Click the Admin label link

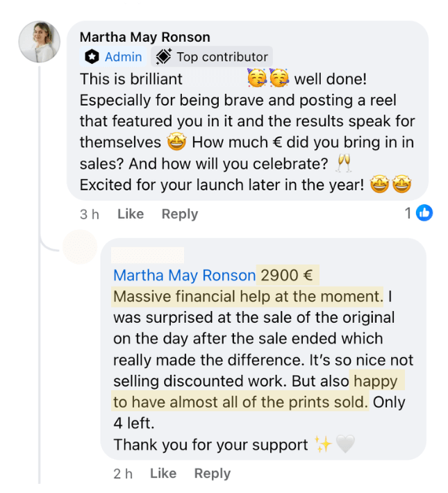tap(123, 57)
